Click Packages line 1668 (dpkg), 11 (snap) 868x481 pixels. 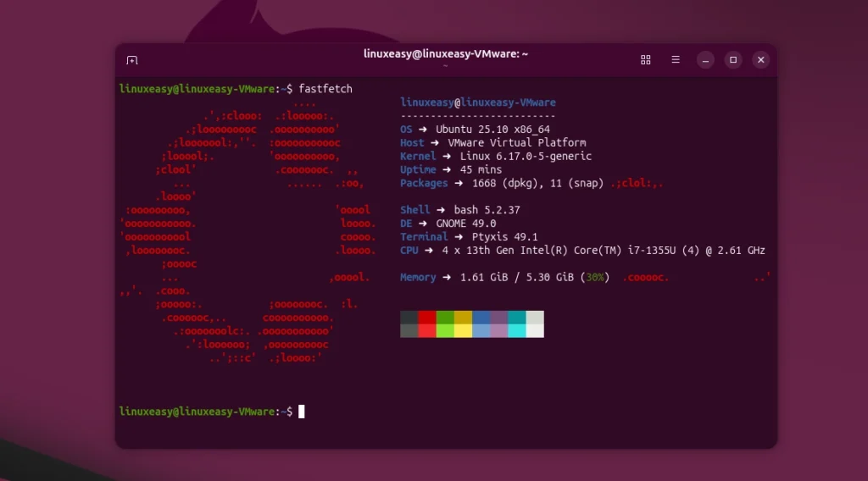click(x=502, y=183)
